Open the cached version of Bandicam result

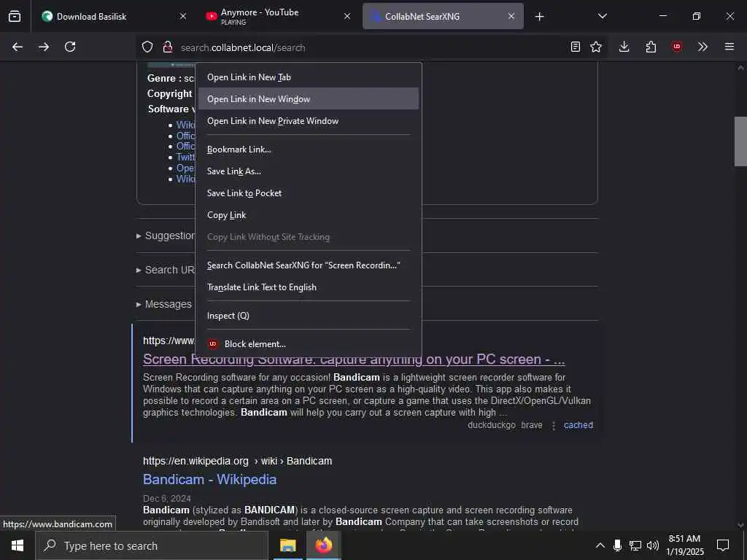(578, 425)
